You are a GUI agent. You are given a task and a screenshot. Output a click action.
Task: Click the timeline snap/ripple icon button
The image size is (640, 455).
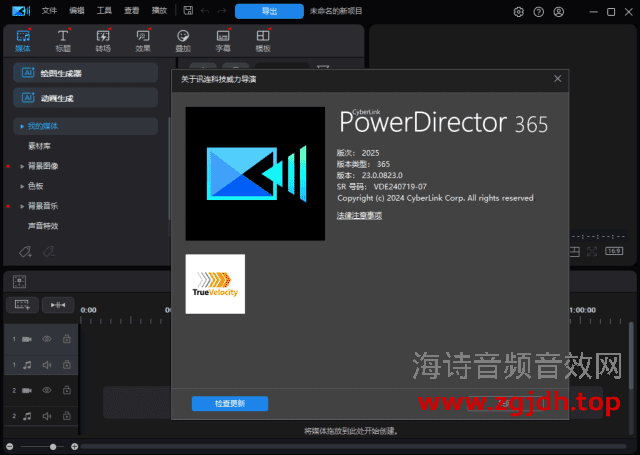58,305
